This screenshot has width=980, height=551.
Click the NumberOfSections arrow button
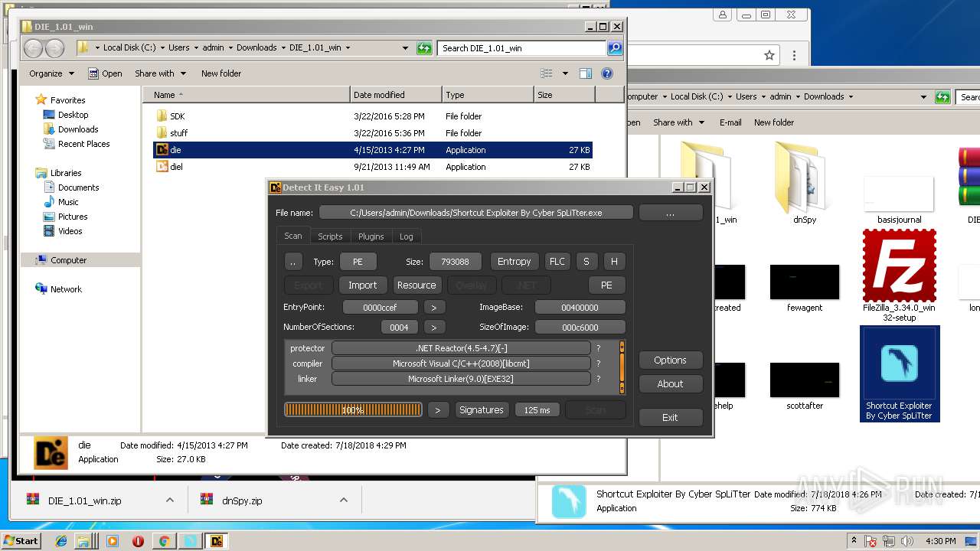(x=434, y=327)
